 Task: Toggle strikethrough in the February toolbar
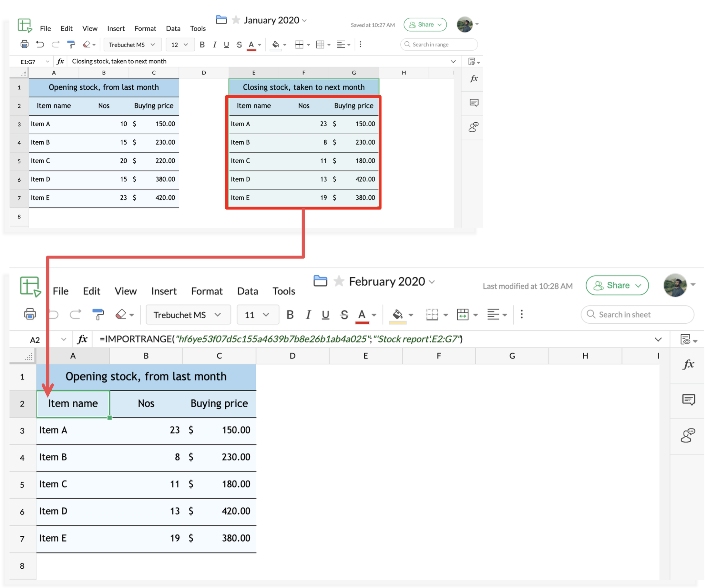tap(344, 314)
